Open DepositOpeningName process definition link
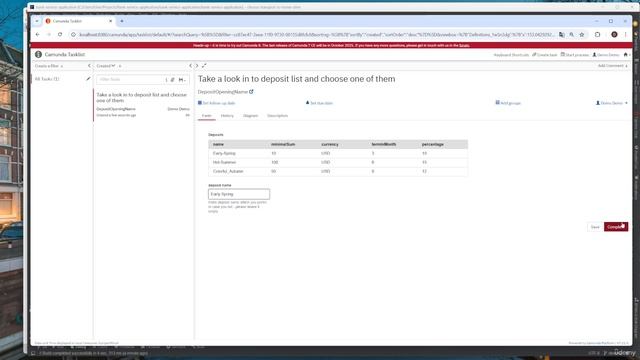The width and height of the screenshot is (640, 360). tap(226, 92)
